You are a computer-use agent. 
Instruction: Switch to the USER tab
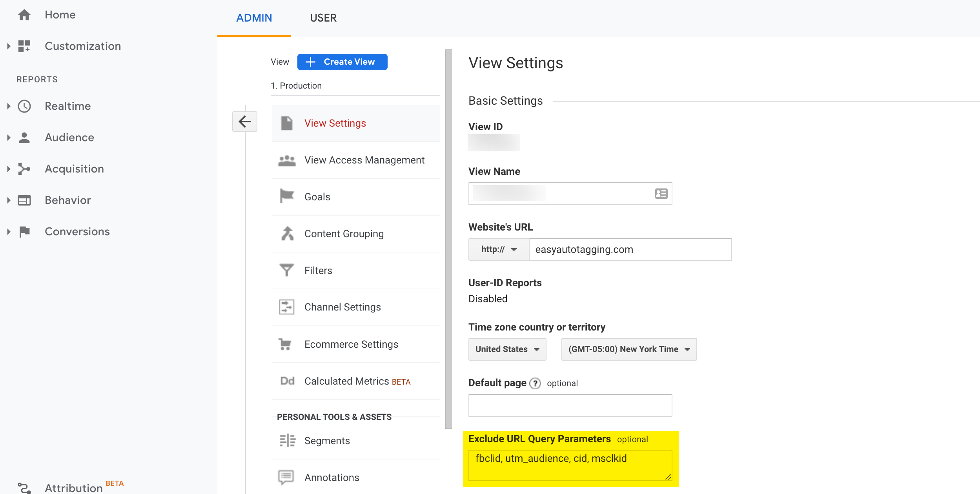point(323,18)
